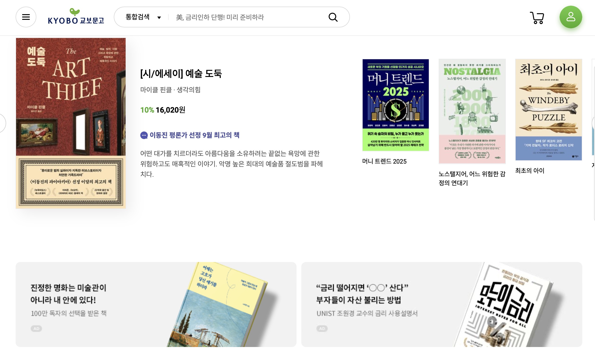The height and width of the screenshot is (364, 595).
Task: Click the Art Thief book cover
Action: pos(71,123)
